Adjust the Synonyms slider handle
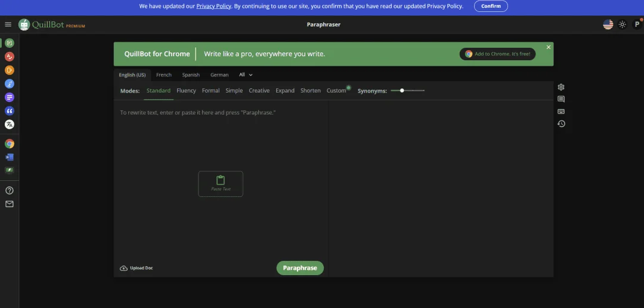This screenshot has width=644, height=308. [x=402, y=91]
